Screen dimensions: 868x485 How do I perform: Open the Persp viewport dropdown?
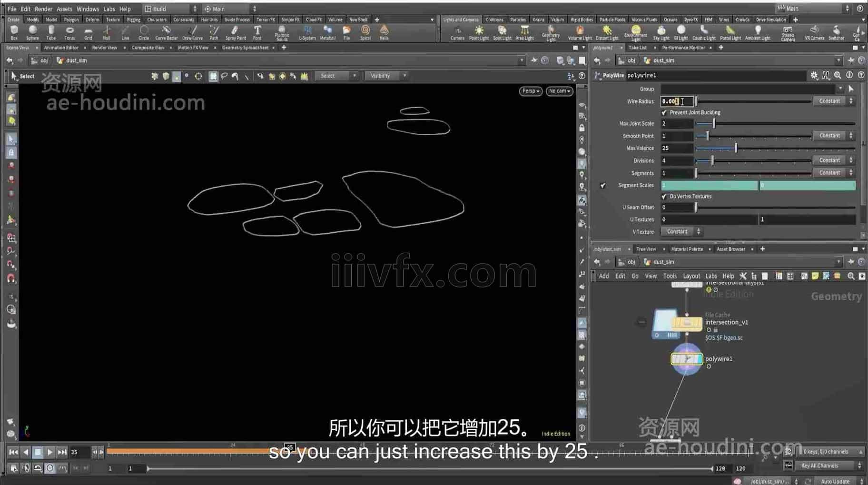click(x=531, y=91)
